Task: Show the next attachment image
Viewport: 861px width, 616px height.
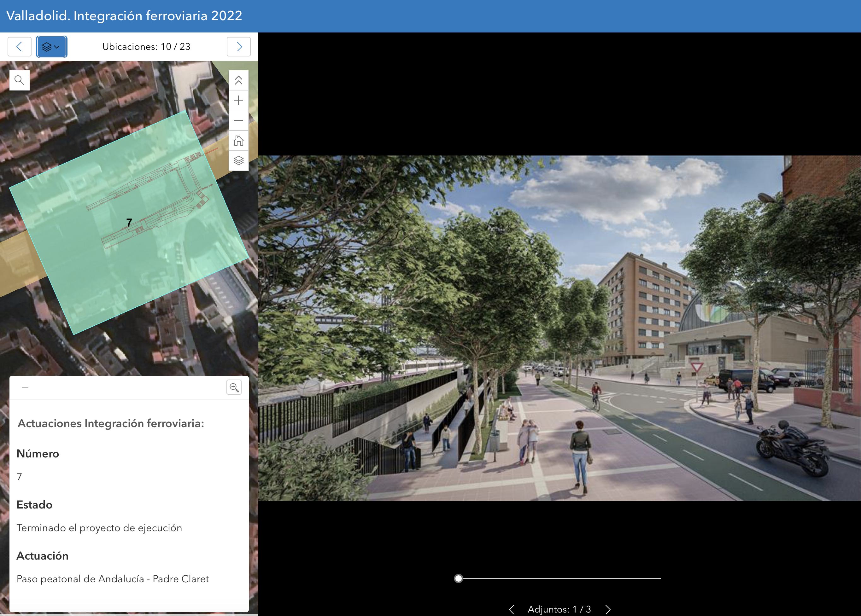Action: click(608, 609)
